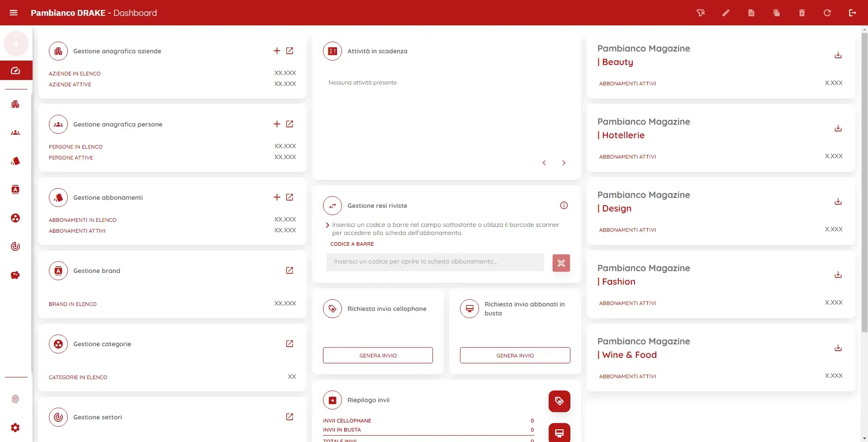Click the piggy bank icon in sidebar

click(x=15, y=275)
